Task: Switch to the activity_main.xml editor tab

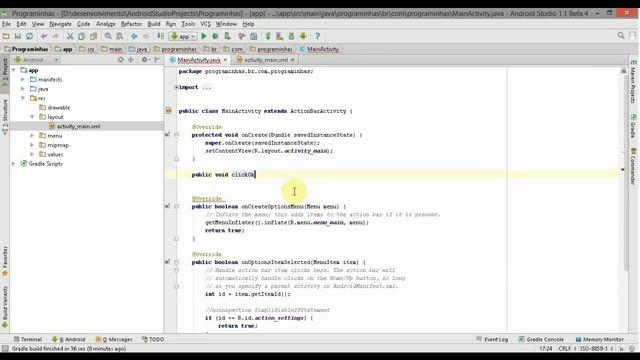Action: click(266, 60)
